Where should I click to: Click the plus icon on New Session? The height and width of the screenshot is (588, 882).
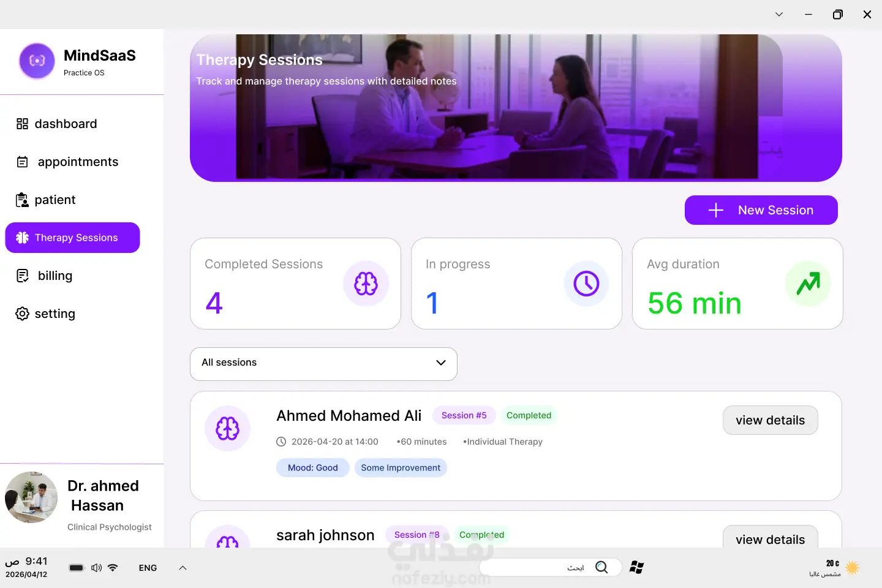tap(716, 210)
